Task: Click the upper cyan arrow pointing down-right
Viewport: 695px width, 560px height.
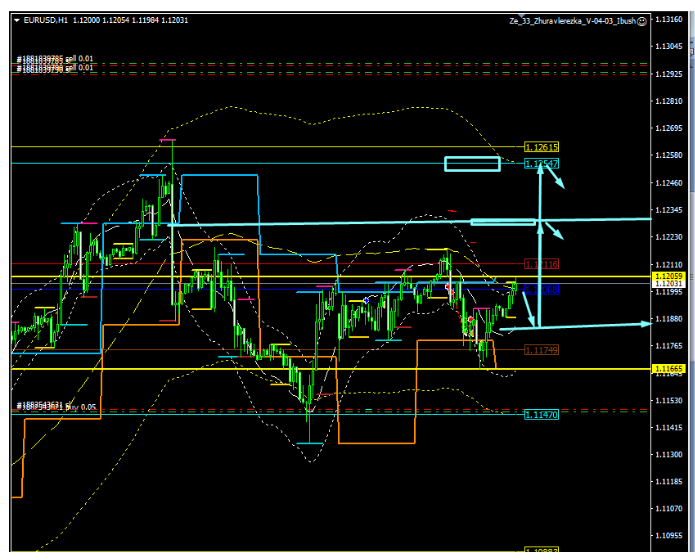Action: 556,178
